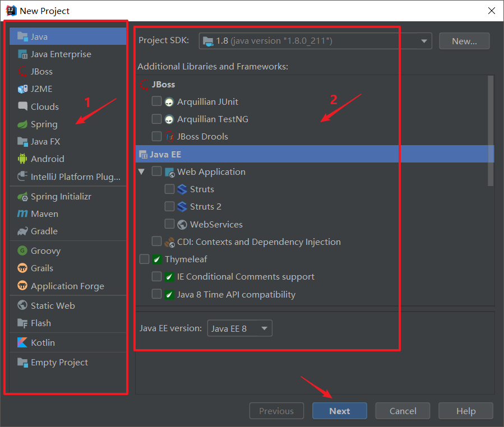504x427 pixels.
Task: Click the Clouds project icon
Action: (22, 106)
